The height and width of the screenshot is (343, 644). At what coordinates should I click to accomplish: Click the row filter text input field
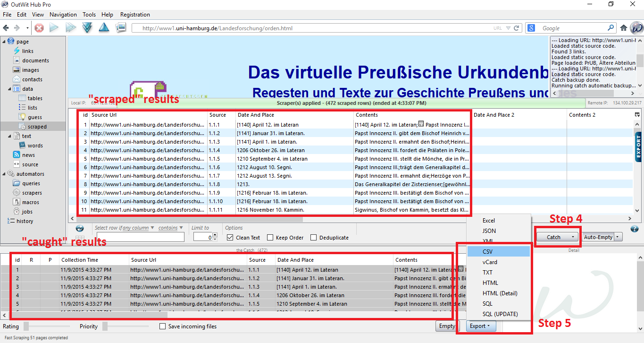tap(140, 237)
